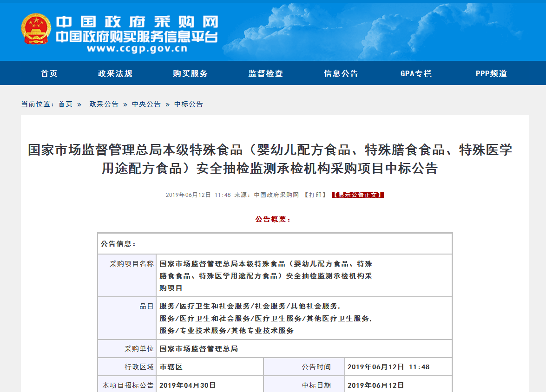Click the 中标日期 label cell
The height and width of the screenshot is (392, 546).
point(304,385)
